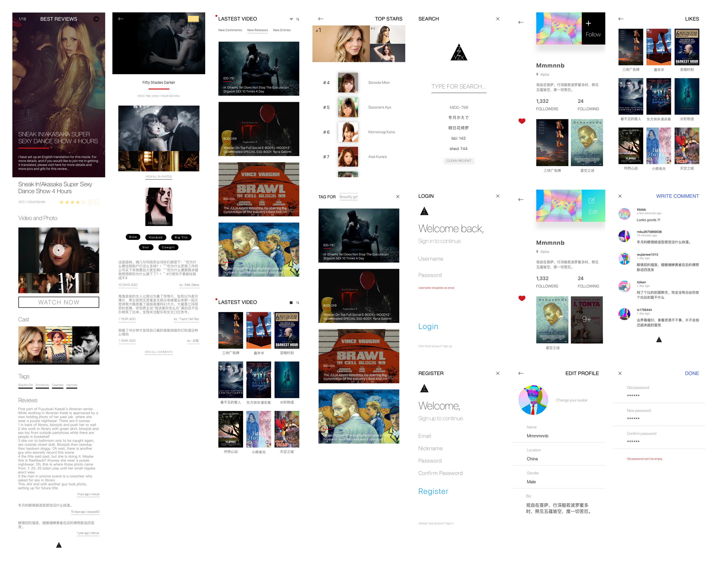Click the search icon beside the filter icon
The width and height of the screenshot is (728, 574).
297,19
